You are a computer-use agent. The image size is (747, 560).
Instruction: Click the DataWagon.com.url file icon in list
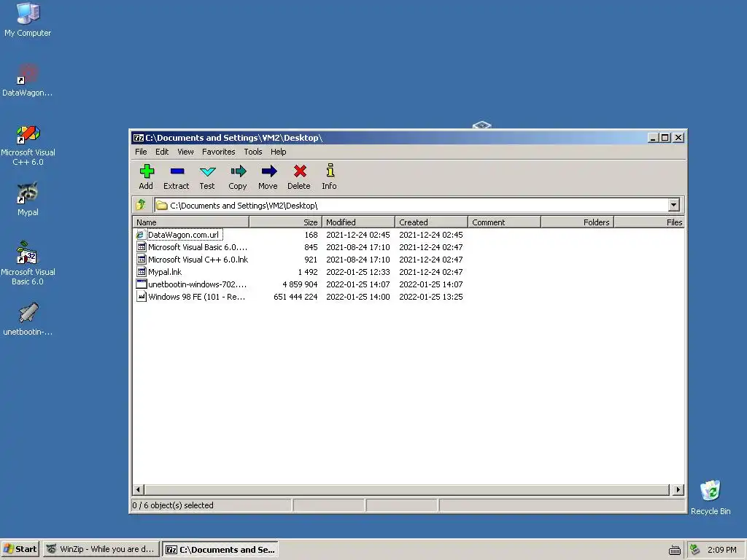pos(141,235)
